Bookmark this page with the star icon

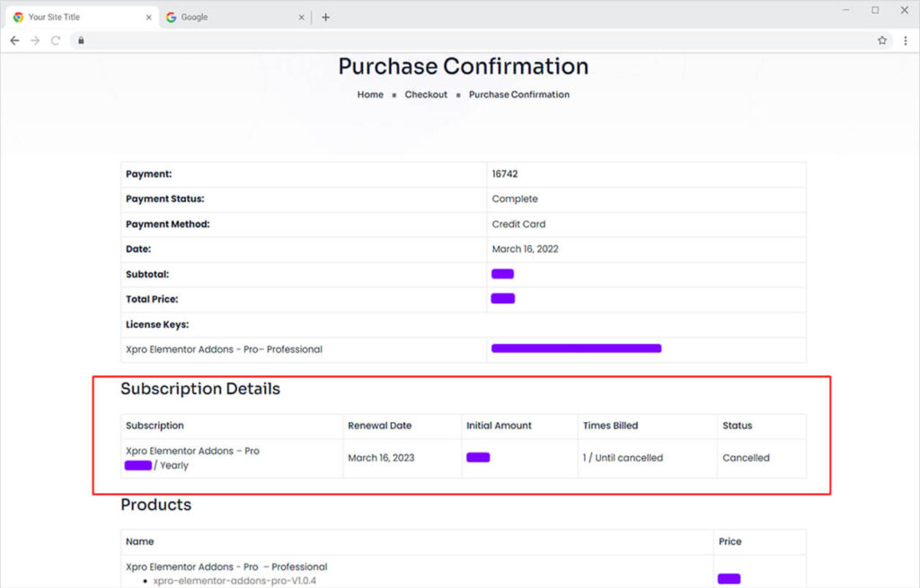pos(882,40)
